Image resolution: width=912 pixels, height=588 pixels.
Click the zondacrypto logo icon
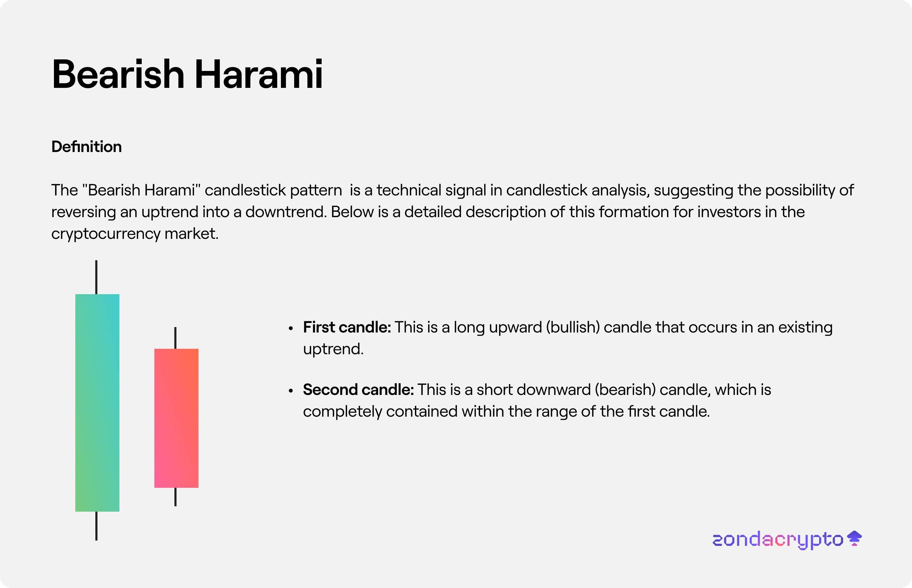pos(854,538)
